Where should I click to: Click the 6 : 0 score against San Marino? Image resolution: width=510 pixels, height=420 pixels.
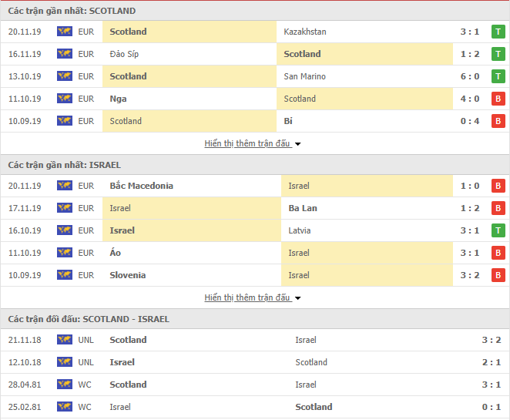point(470,76)
